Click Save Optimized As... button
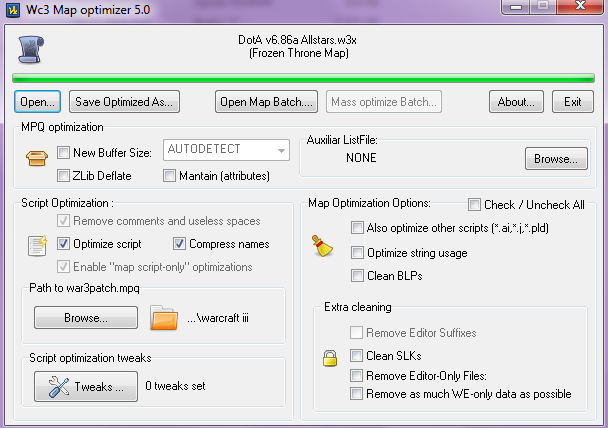Image resolution: width=608 pixels, height=428 pixels. click(124, 102)
